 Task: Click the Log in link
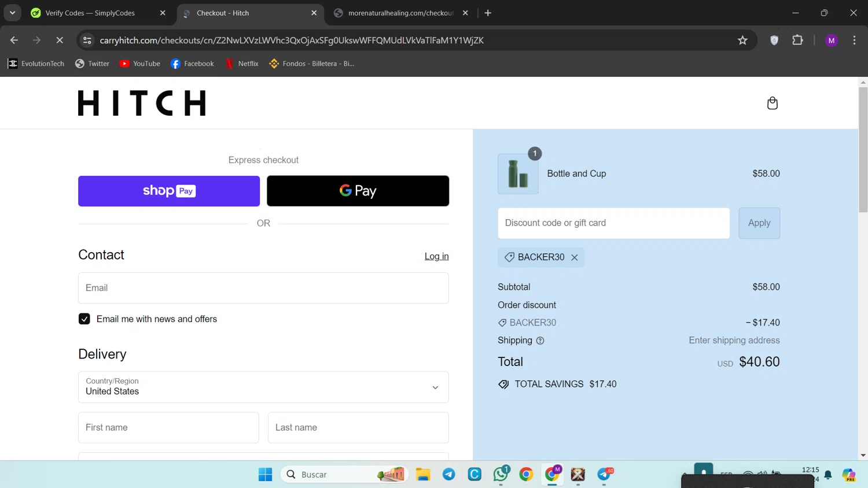436,256
